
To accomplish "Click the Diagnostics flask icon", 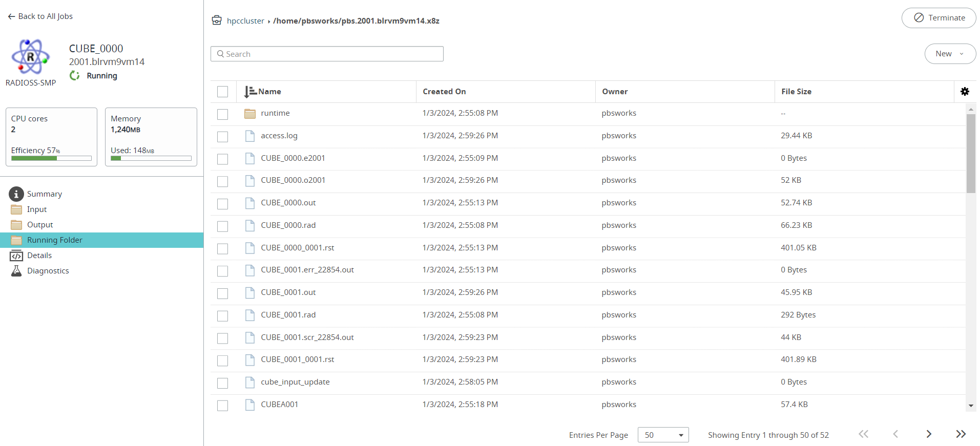I will coord(16,271).
